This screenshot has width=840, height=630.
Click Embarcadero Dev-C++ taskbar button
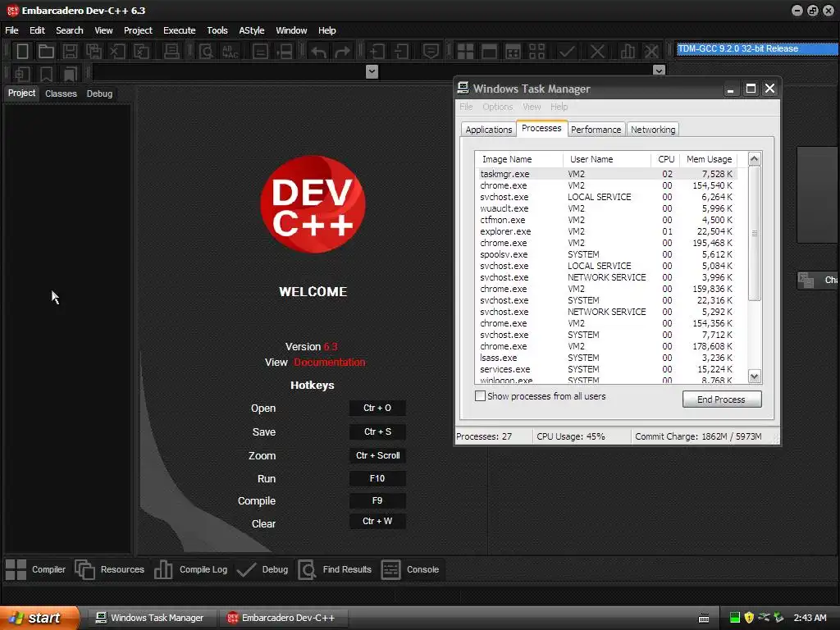[x=282, y=618]
